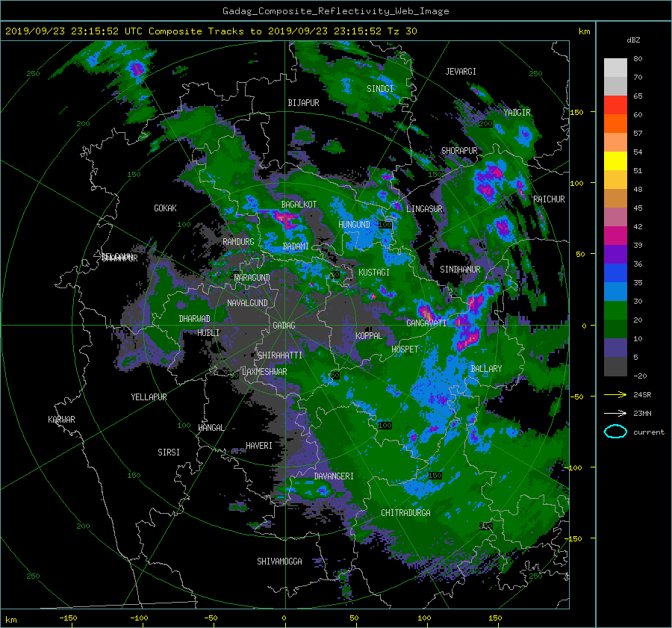The height and width of the screenshot is (628, 672).
Task: Click the white 23MN arrow legend icon
Action: [615, 413]
